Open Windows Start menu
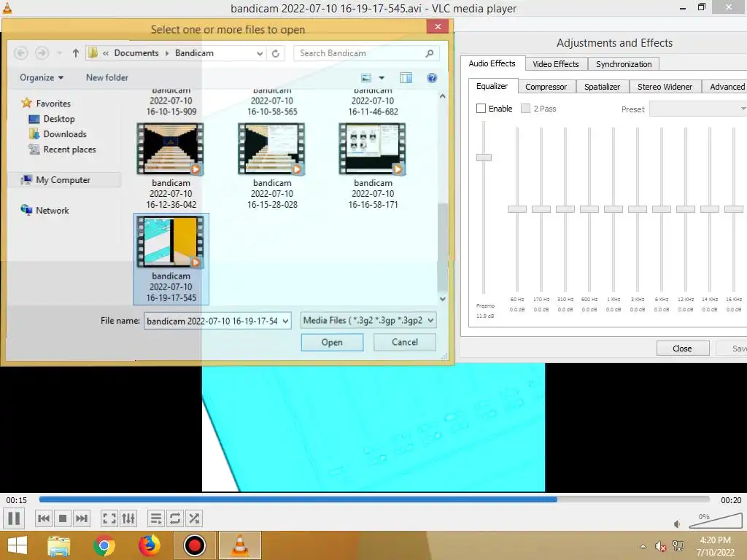747x560 pixels. [x=18, y=545]
